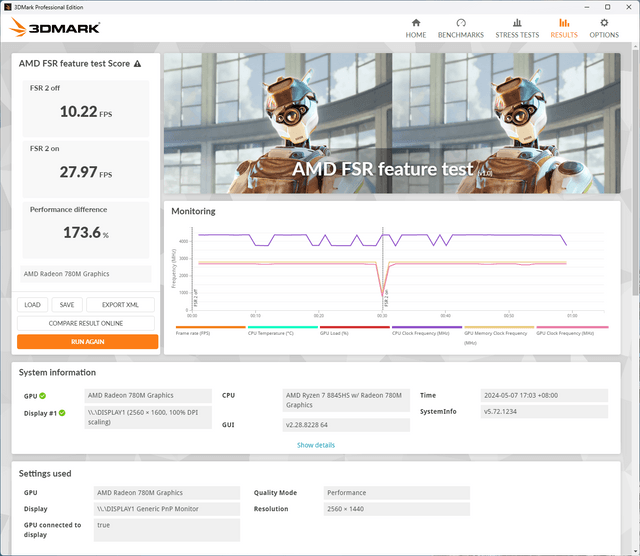Click GPU connected to display true value

point(167,530)
